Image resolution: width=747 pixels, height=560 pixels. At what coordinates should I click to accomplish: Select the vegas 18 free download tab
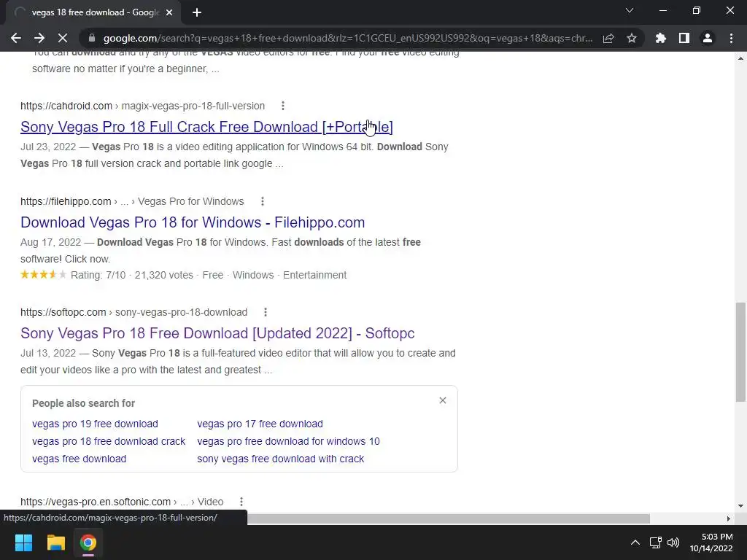click(94, 12)
